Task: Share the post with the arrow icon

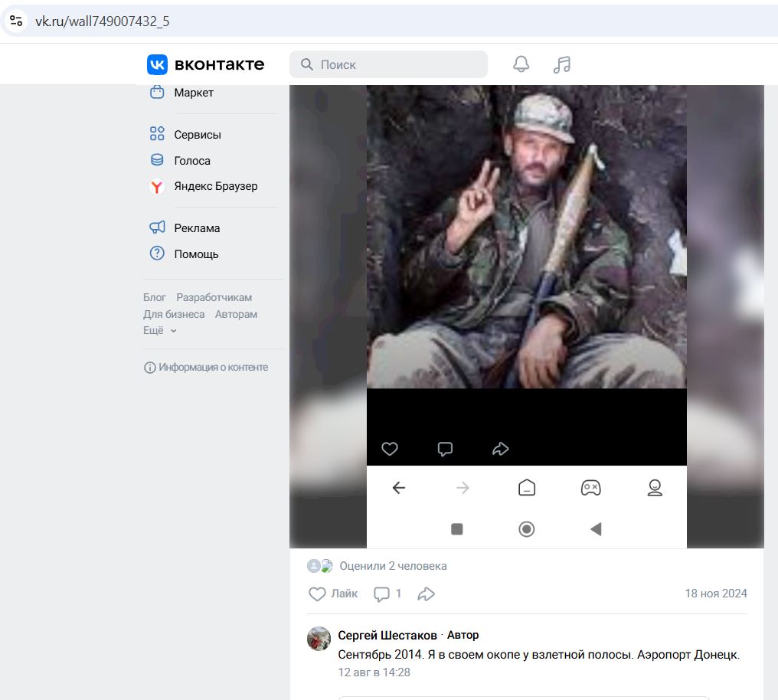Action: pyautogui.click(x=427, y=594)
